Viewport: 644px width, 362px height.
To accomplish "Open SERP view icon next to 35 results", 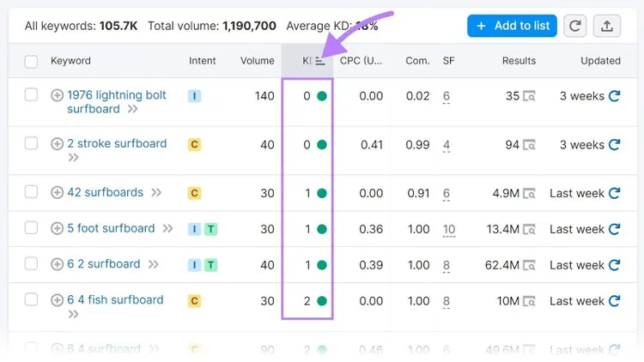I will tap(529, 96).
